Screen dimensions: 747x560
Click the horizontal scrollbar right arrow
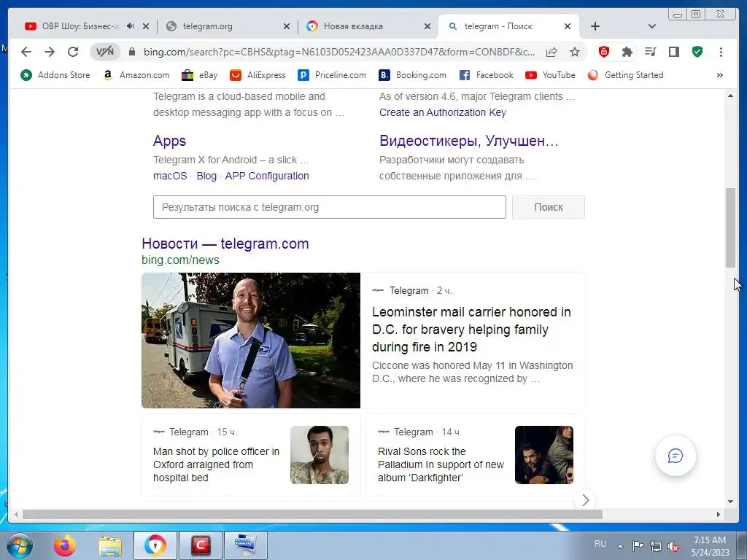pyautogui.click(x=719, y=514)
